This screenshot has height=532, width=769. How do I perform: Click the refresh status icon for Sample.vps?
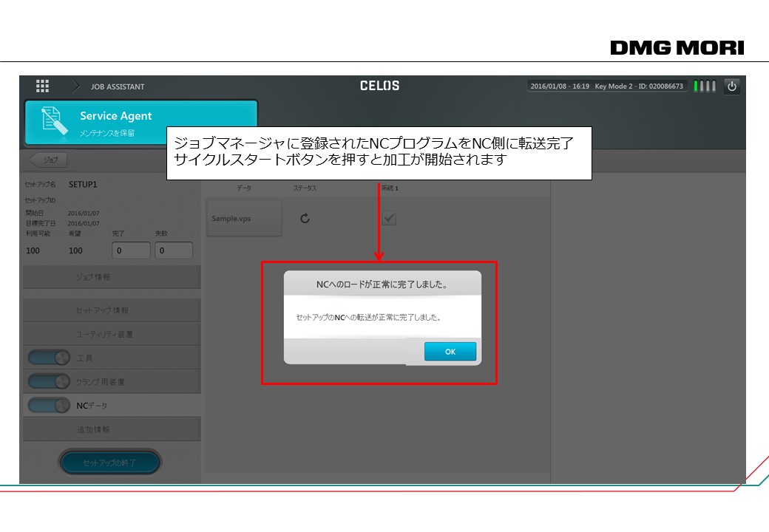click(305, 219)
